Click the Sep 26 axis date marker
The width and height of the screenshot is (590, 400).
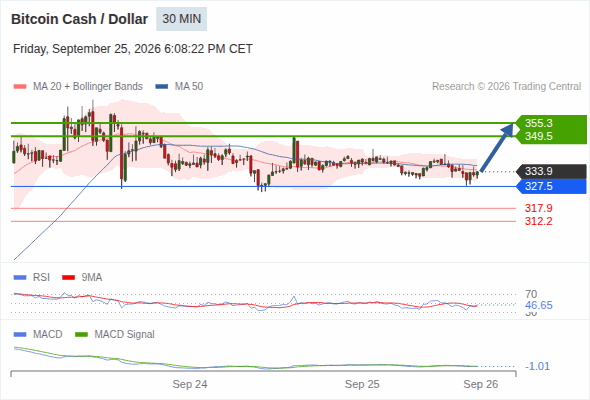pos(481,384)
